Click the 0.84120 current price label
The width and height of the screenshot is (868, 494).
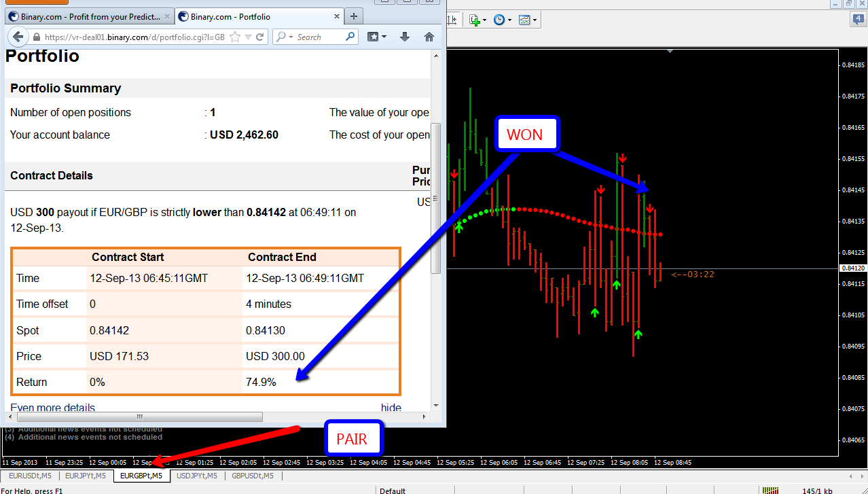tap(853, 268)
